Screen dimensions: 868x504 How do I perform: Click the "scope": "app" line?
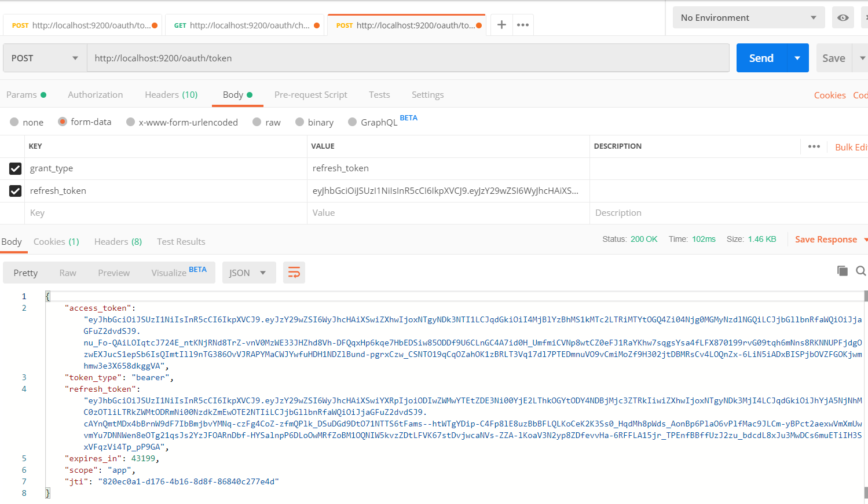pos(100,470)
